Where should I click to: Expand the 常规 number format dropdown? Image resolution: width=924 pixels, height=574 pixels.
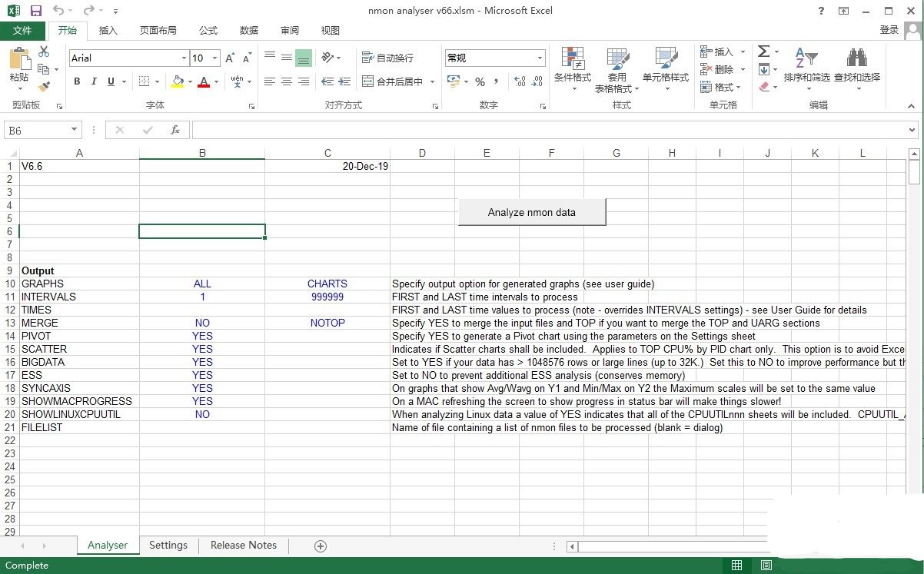click(540, 58)
